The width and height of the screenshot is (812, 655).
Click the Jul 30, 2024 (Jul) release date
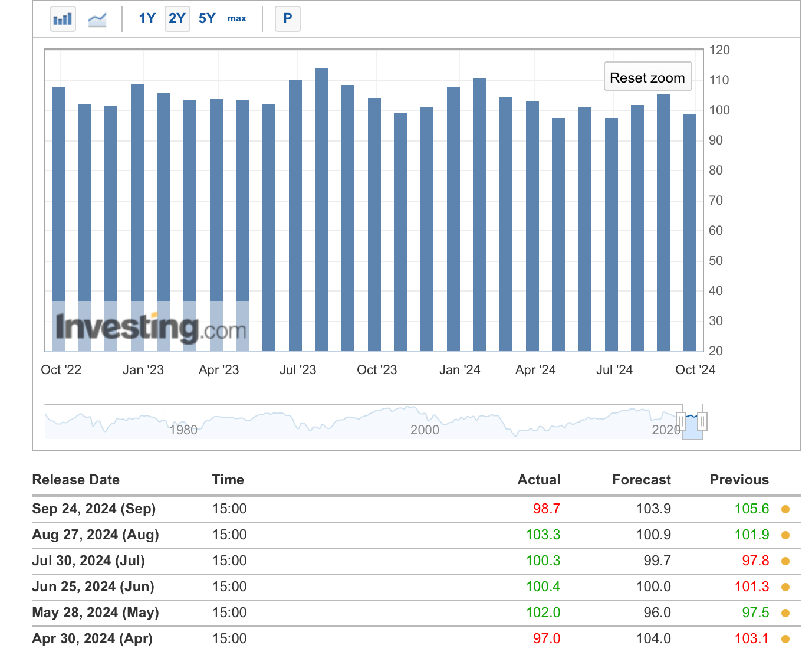(88, 561)
